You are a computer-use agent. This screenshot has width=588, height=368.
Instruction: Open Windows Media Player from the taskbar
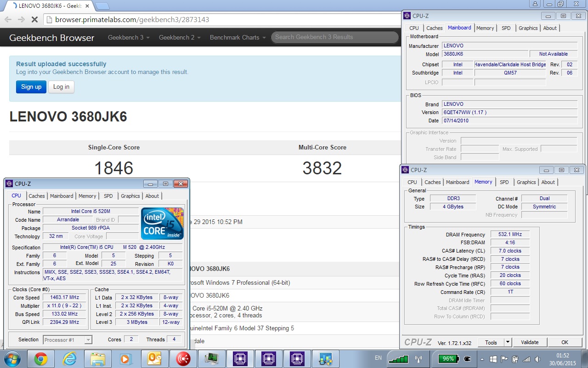[126, 358]
